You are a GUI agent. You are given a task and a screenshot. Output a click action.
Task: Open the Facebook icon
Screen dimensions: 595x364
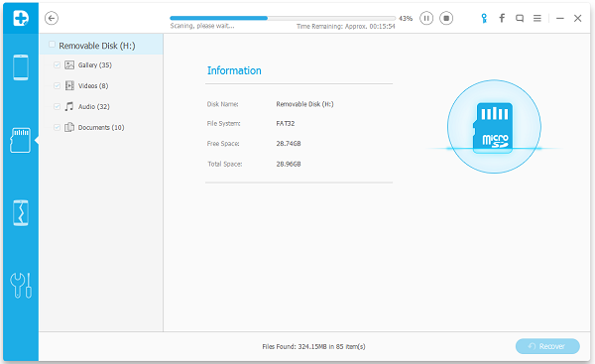coord(502,18)
